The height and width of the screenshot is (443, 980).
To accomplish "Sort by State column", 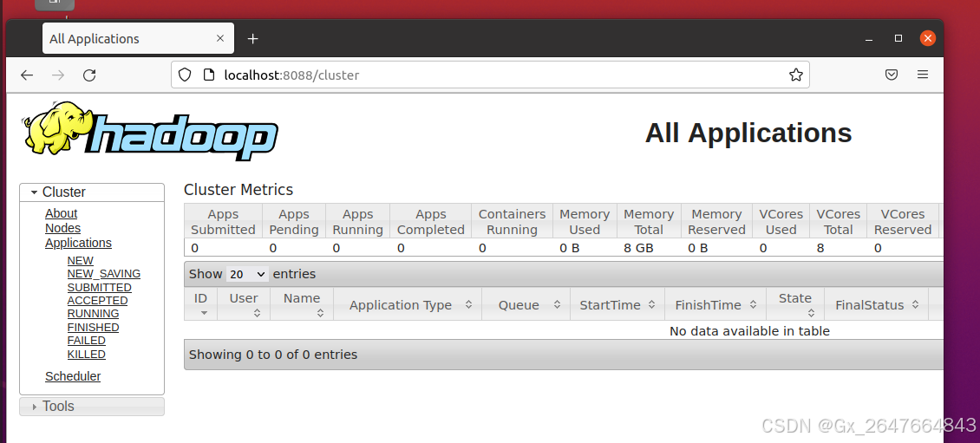I will coord(795,303).
